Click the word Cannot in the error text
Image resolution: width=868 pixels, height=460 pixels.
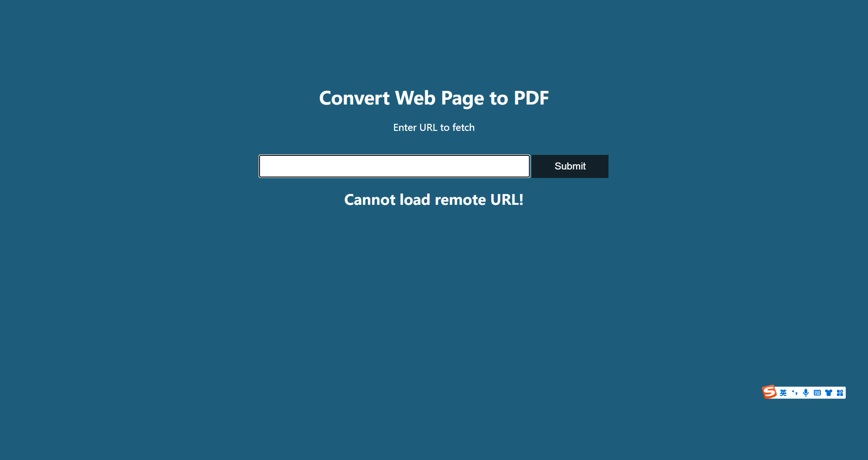coord(370,200)
